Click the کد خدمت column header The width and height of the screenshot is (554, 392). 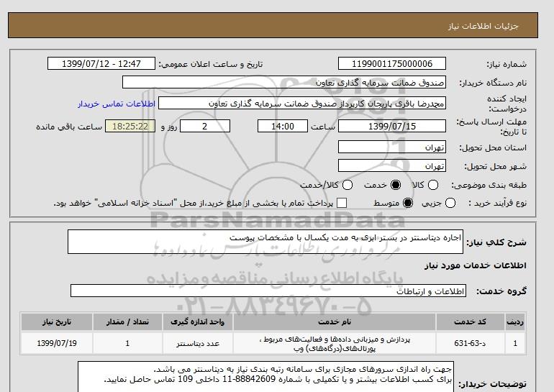(x=470, y=322)
